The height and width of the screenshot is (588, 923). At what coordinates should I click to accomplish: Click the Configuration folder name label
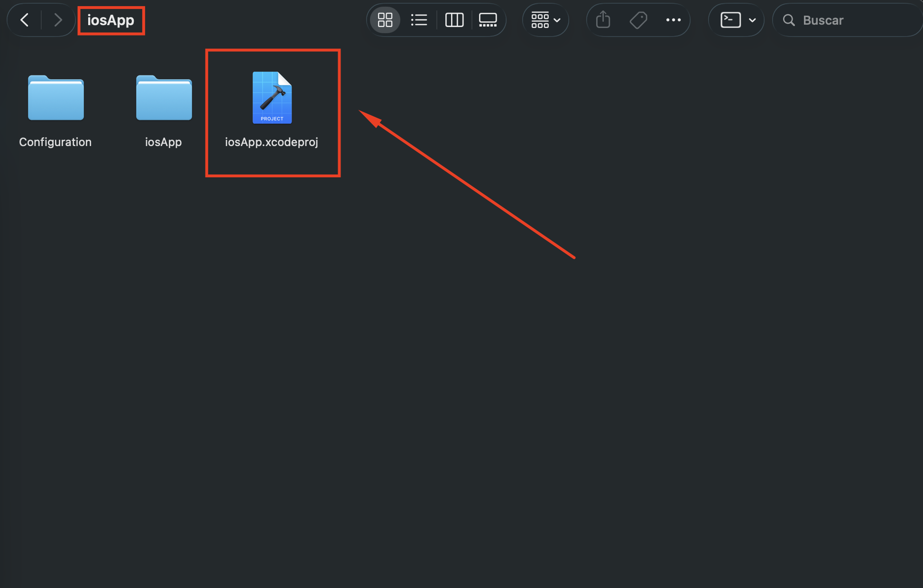pos(55,142)
